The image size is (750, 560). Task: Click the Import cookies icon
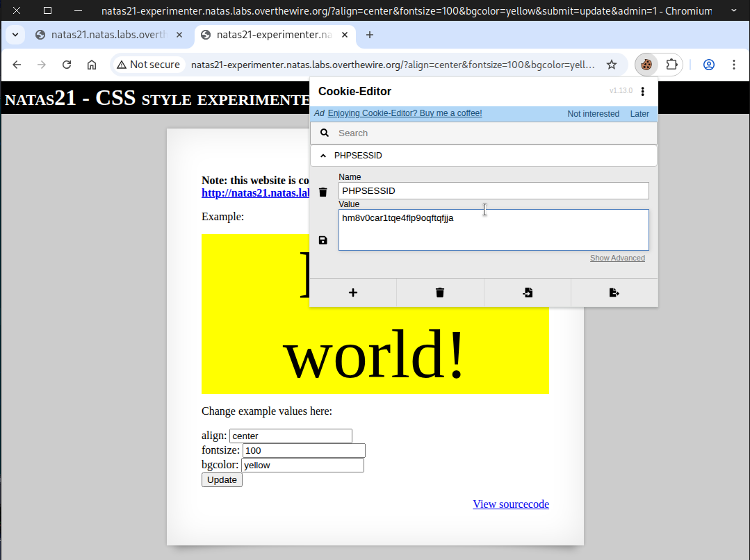click(528, 293)
